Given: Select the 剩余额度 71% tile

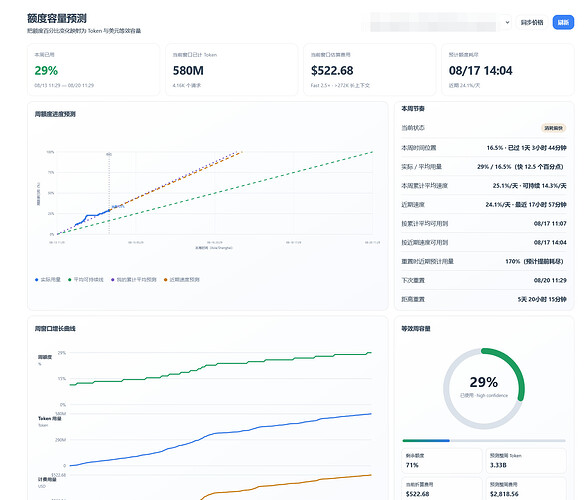Looking at the screenshot, I should click(442, 461).
